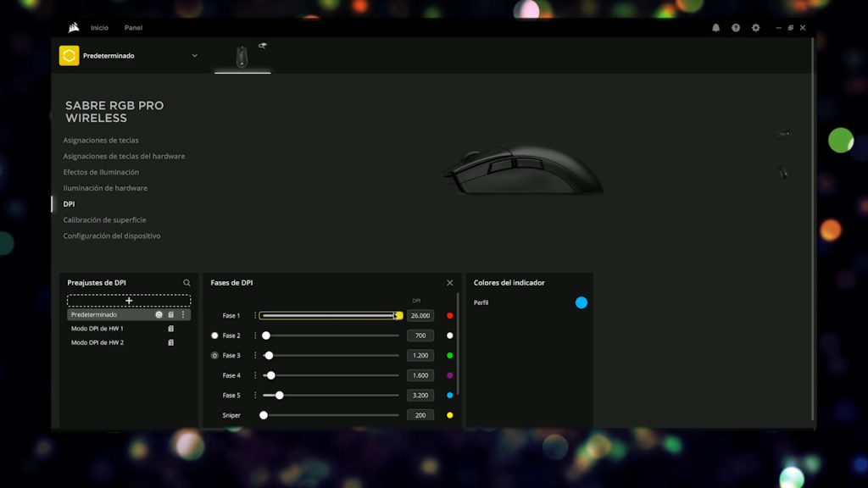
Task: Select the DPI sidebar item
Action: [69, 203]
